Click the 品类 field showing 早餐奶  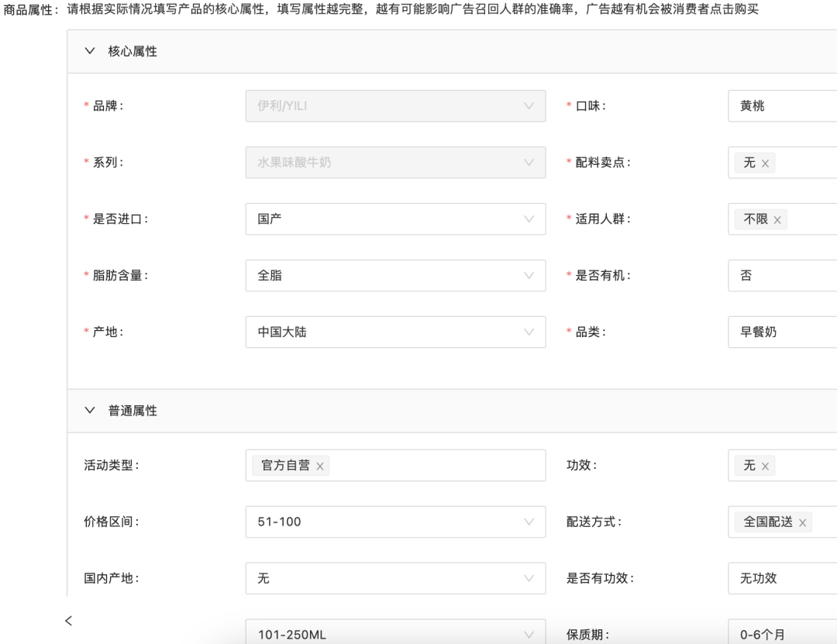[x=783, y=332]
